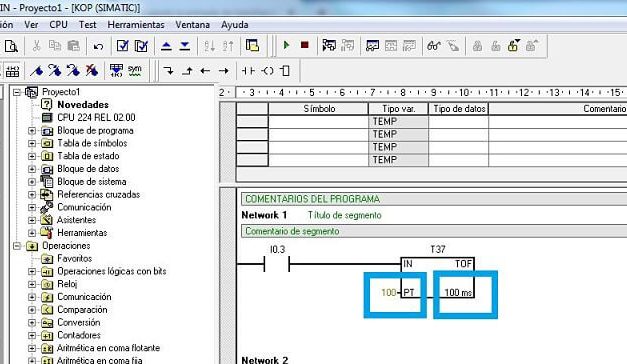Open the CPU menu
Image resolution: width=627 pixels, height=364 pixels.
(58, 25)
